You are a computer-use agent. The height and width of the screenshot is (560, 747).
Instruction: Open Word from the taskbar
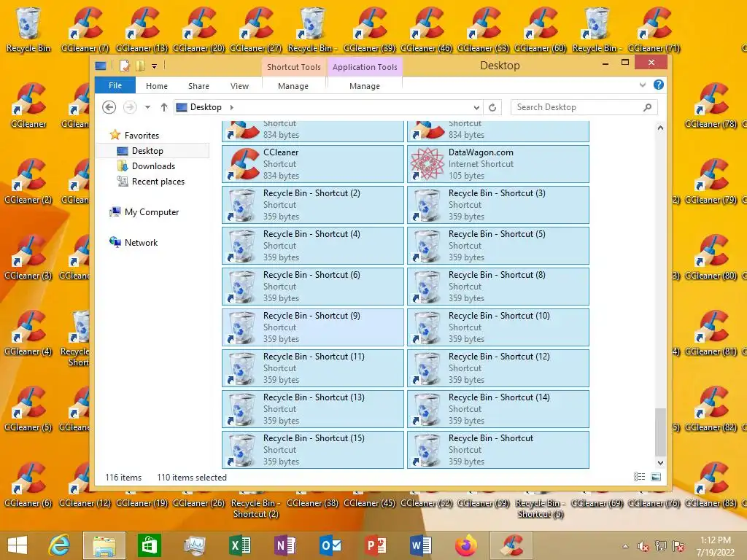point(421,545)
